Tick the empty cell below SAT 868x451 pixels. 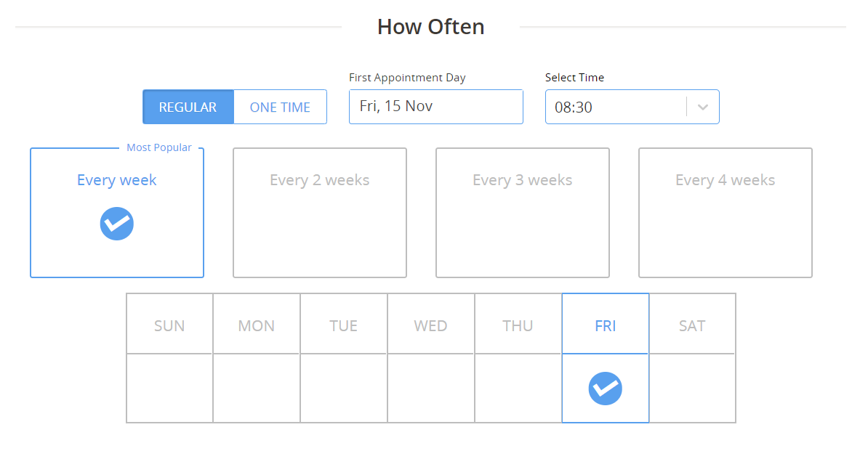pyautogui.click(x=692, y=389)
